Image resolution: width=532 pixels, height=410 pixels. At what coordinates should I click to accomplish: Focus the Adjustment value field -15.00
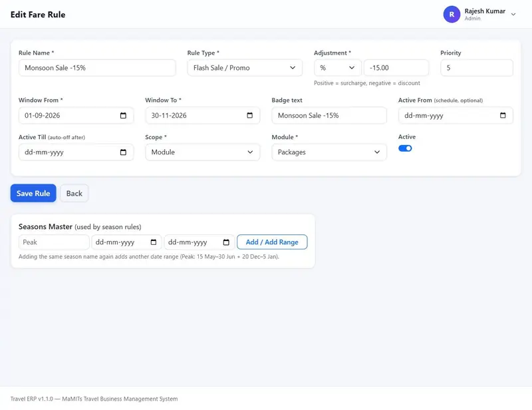coord(396,68)
